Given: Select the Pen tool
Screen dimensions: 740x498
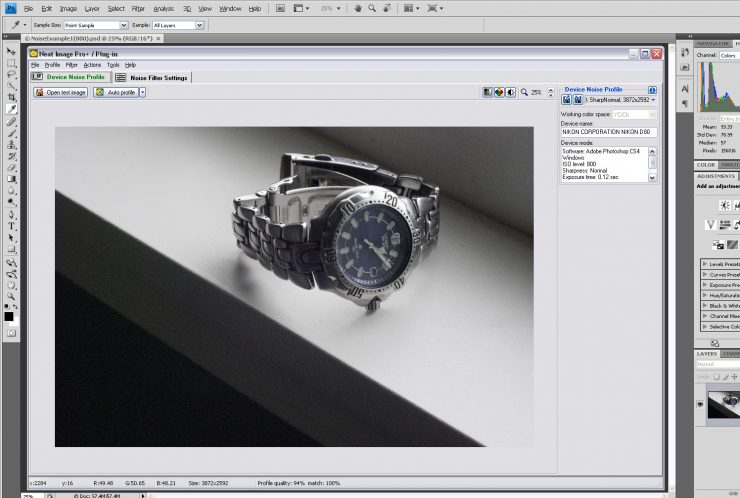Looking at the screenshot, I should pos(11,215).
